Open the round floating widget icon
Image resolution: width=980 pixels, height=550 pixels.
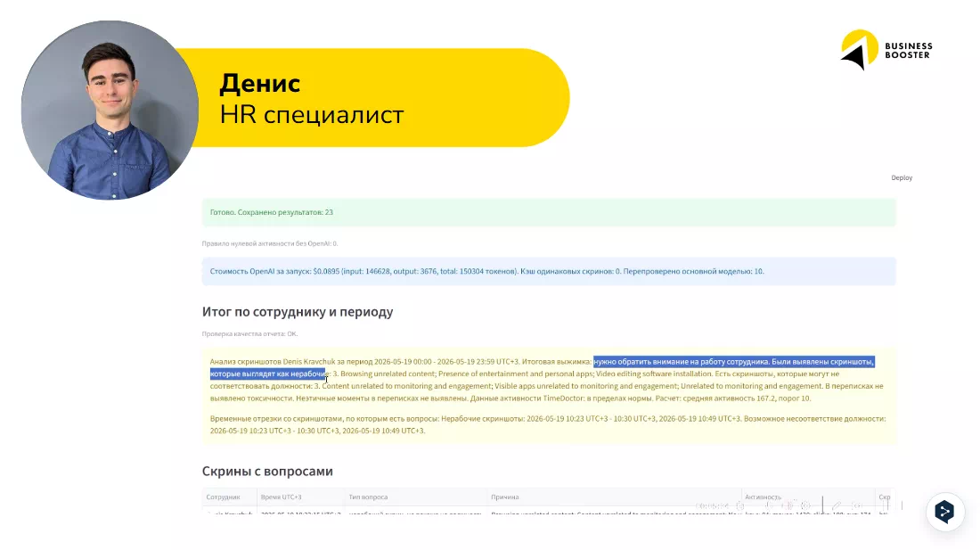pos(945,512)
